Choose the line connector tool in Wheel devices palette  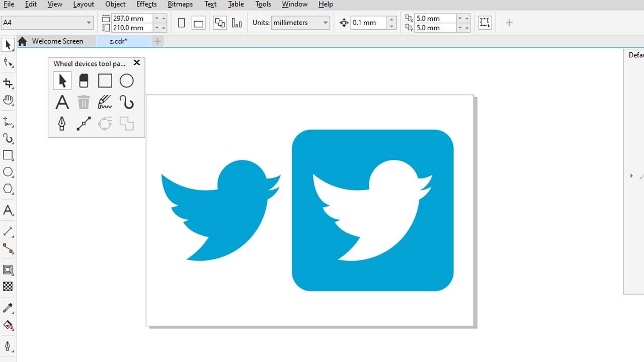coord(84,124)
